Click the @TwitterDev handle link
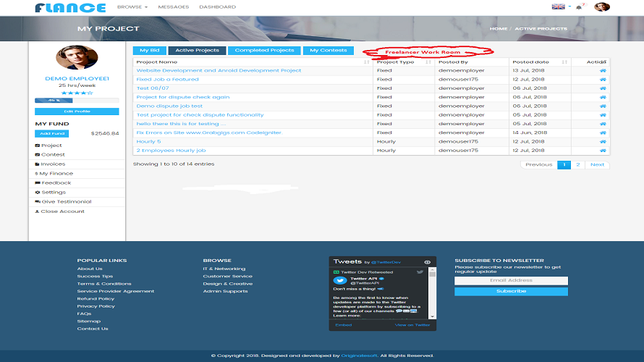 (386, 262)
